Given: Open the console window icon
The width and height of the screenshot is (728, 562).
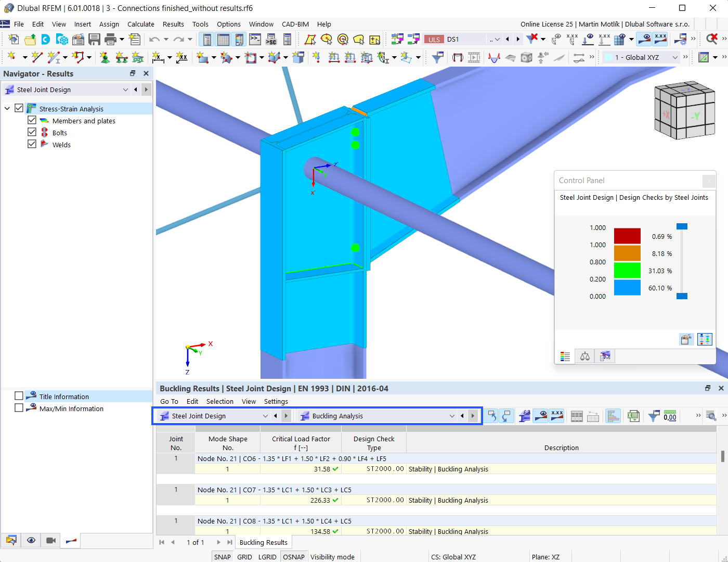Looking at the screenshot, I should (x=255, y=39).
